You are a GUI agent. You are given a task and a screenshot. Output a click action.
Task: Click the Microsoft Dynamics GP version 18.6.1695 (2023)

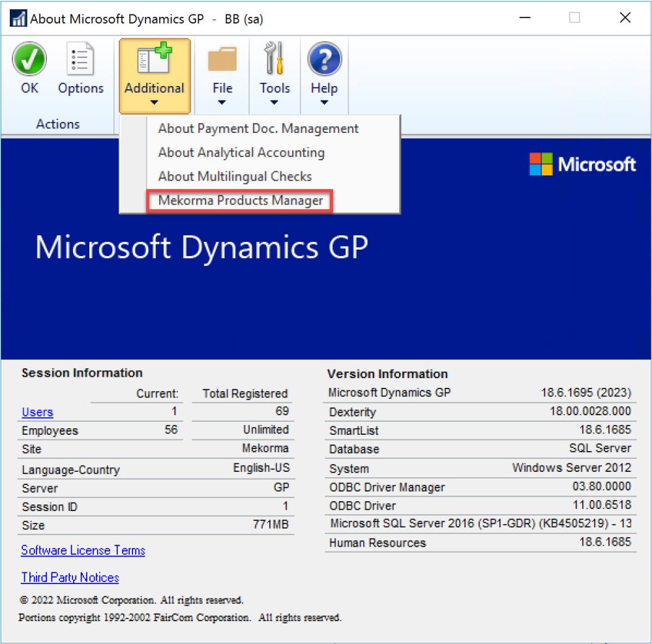(x=586, y=392)
